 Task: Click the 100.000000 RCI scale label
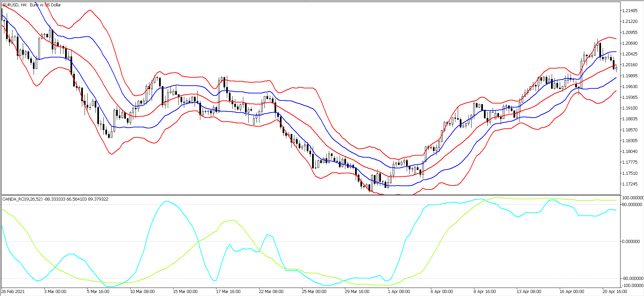pyautogui.click(x=633, y=198)
